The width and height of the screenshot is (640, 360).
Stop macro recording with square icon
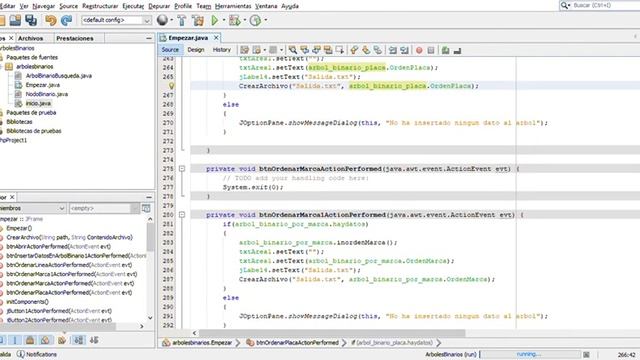[431, 50]
